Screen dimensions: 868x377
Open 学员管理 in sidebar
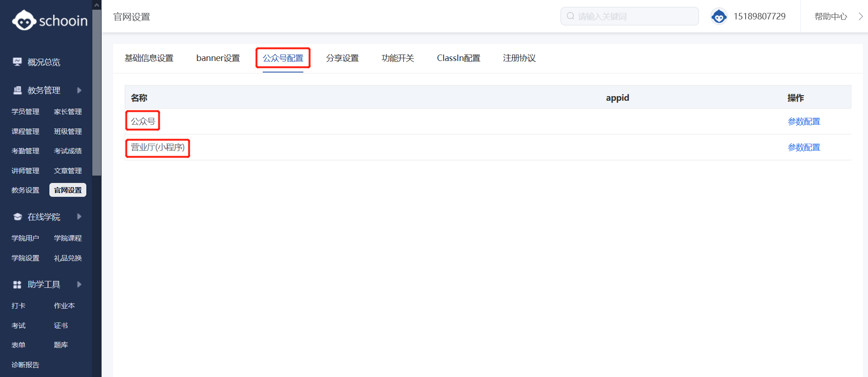tap(25, 112)
